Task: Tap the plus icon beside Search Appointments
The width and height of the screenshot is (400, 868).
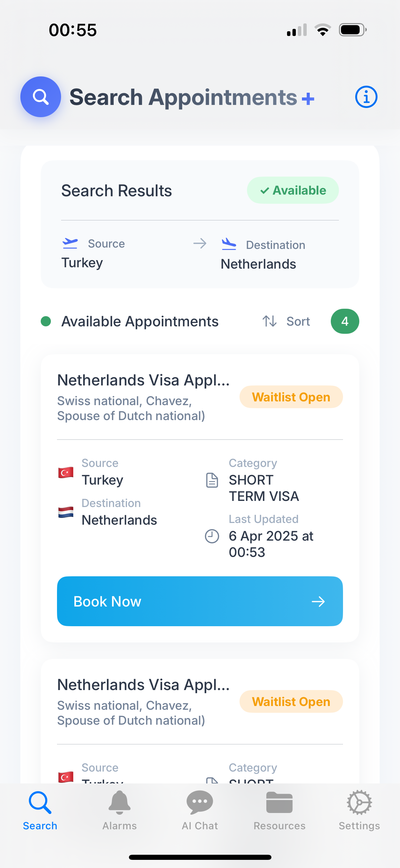Action: [308, 99]
